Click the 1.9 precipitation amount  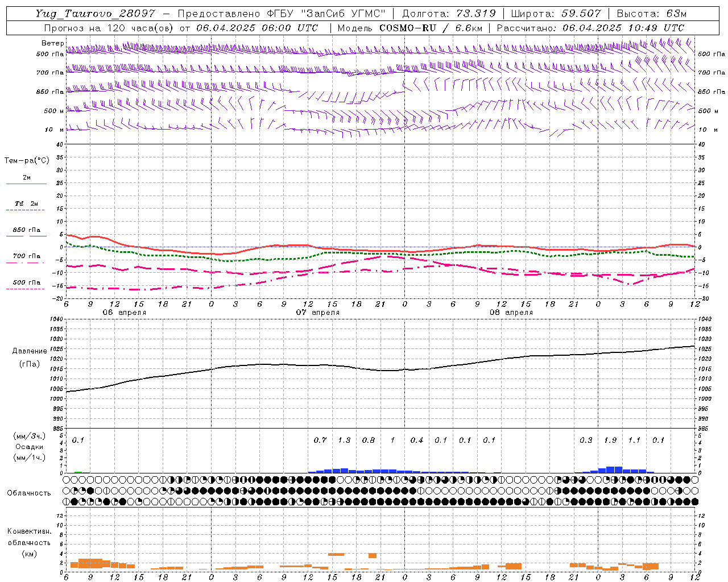coord(610,440)
